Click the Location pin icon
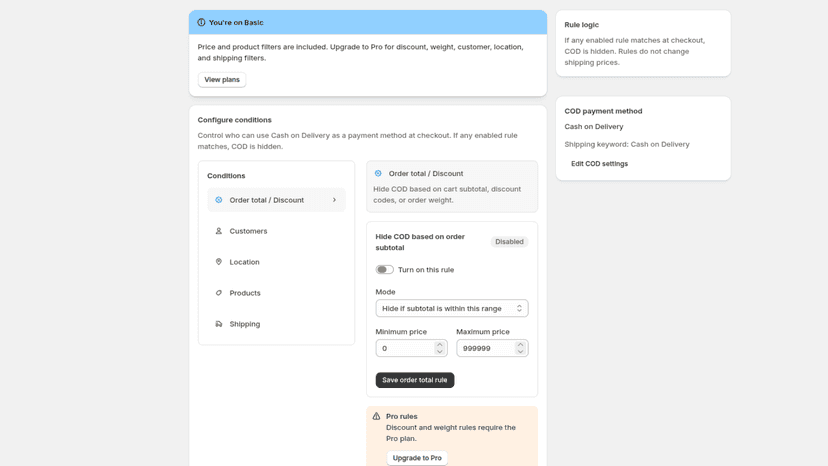Screen dimensions: 828x466 pos(219,262)
